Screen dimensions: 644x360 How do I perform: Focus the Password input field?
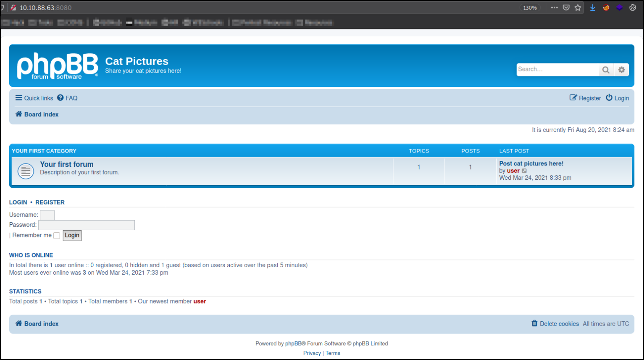click(x=87, y=225)
